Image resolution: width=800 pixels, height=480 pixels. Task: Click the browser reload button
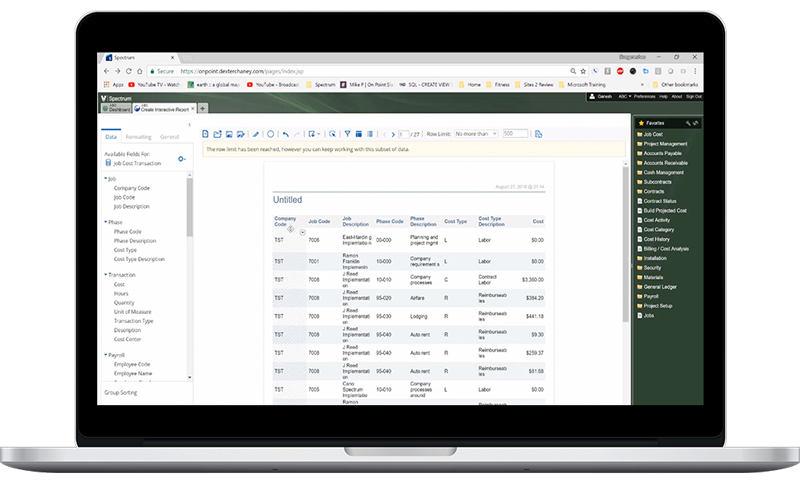coord(129,71)
